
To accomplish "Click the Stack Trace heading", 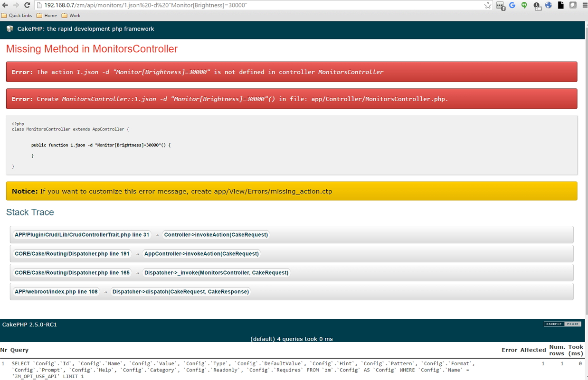I will 30,212.
